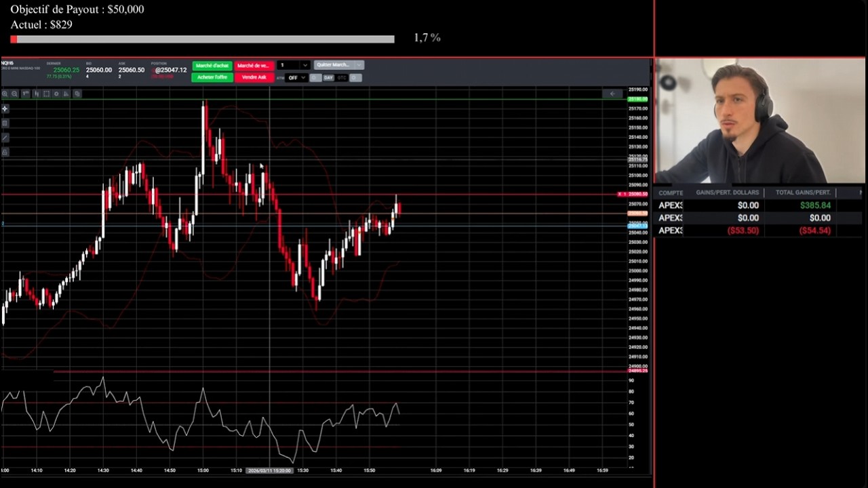Click the NQH6 symbol label
Image resolution: width=868 pixels, height=488 pixels.
pyautogui.click(x=7, y=63)
